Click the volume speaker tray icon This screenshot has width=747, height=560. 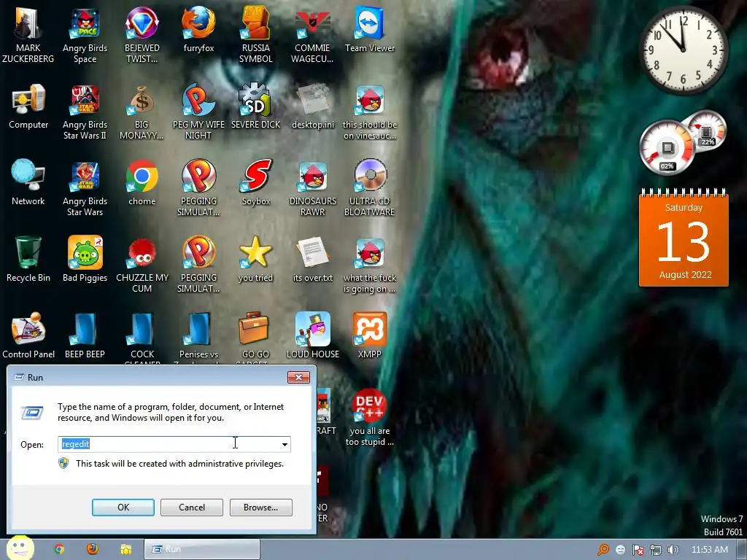pyautogui.click(x=673, y=550)
